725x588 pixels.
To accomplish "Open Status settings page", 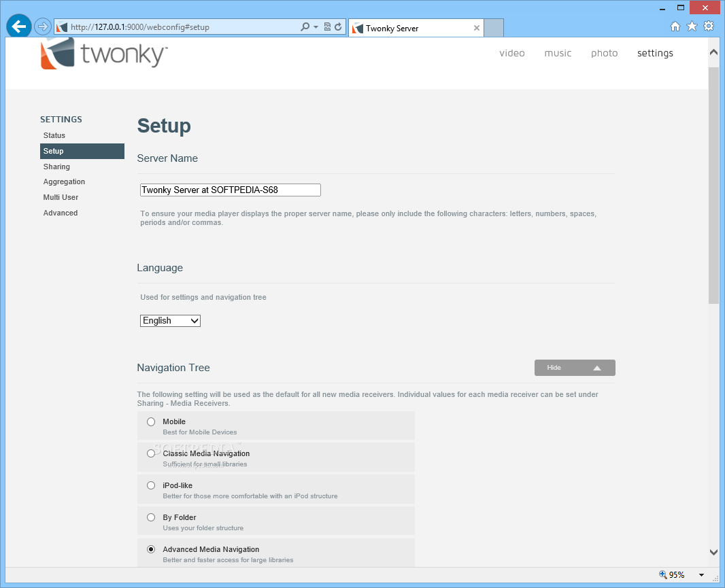I will point(54,135).
